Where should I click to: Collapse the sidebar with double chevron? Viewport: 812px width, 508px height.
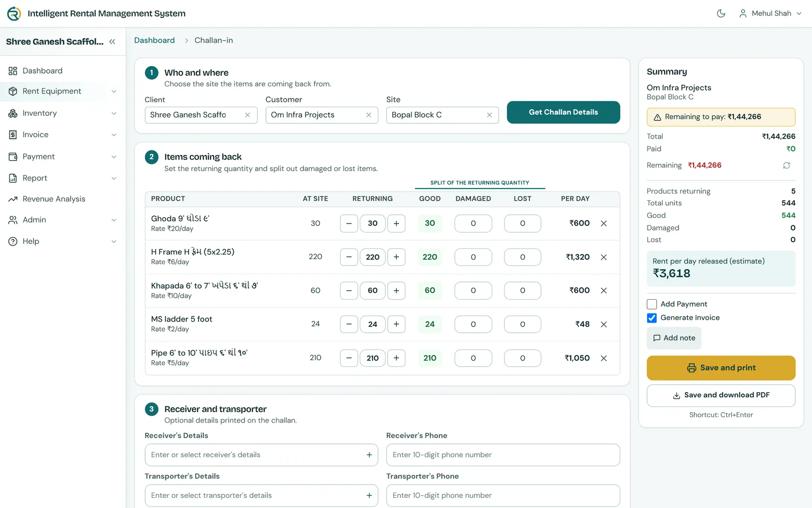coord(112,42)
